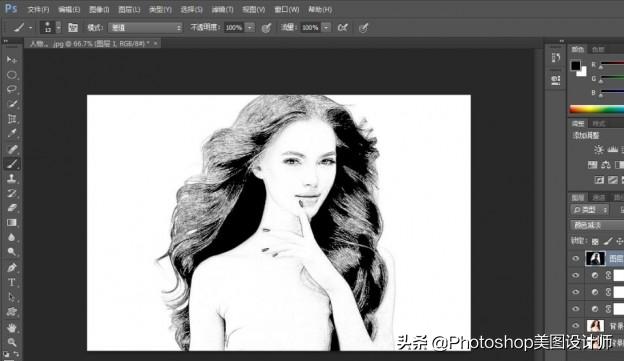The width and height of the screenshot is (624, 361).
Task: Open the History panel icon
Action: tap(556, 58)
